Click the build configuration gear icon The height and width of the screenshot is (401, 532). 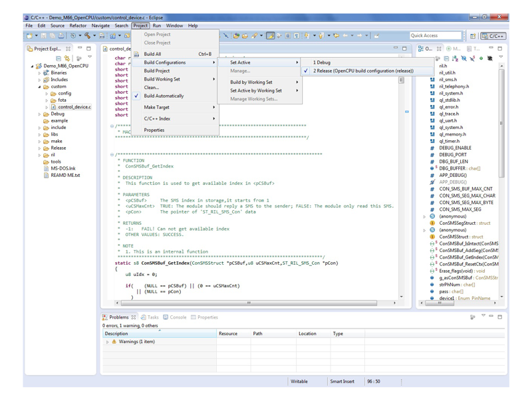coord(73,36)
